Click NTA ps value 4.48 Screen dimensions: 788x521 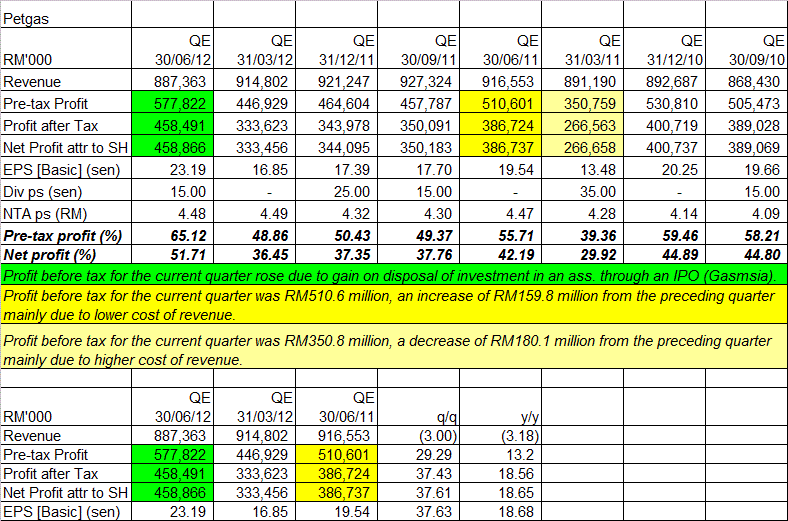point(172,214)
